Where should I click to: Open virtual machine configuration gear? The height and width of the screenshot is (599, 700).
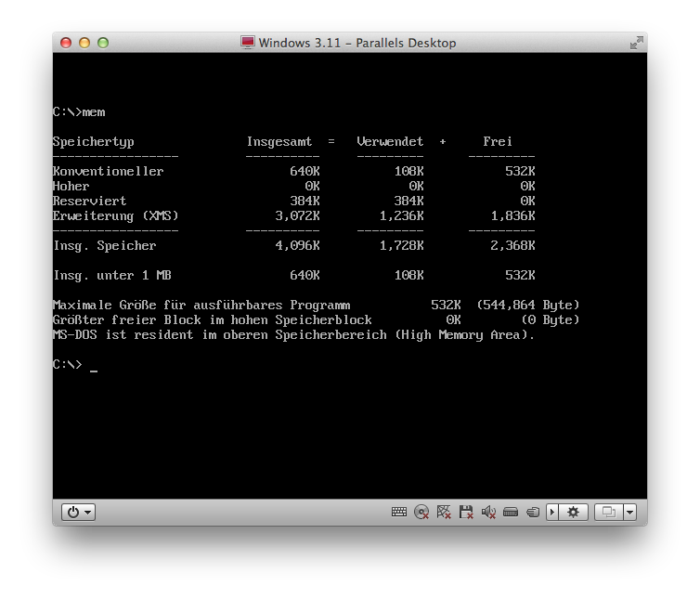(573, 512)
